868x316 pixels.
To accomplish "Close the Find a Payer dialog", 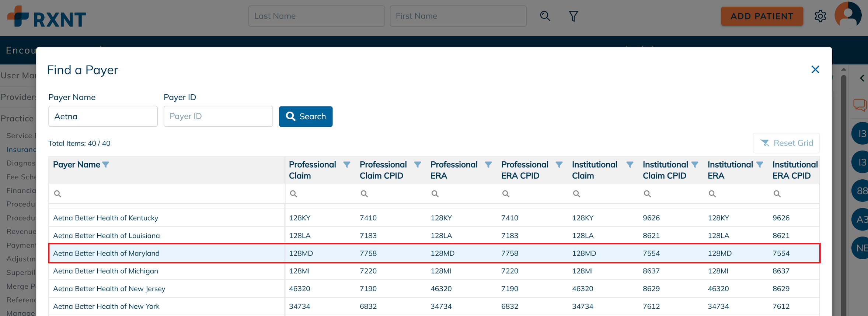I will [x=815, y=70].
